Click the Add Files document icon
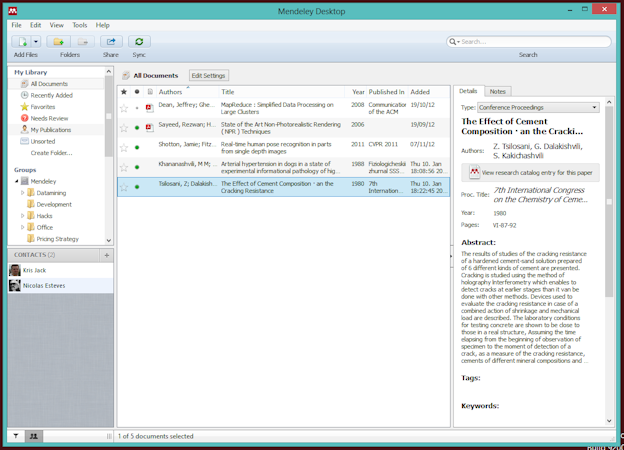The image size is (624, 450). (x=22, y=41)
